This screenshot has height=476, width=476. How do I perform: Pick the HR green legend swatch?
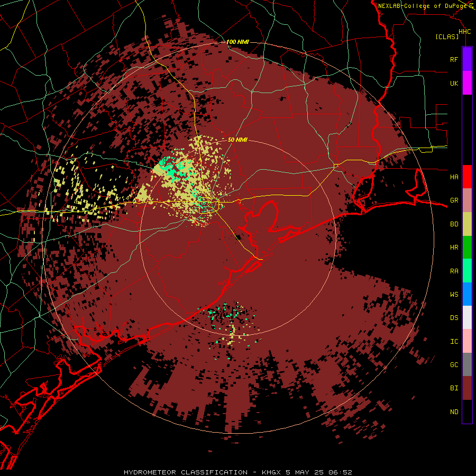pyautogui.click(x=467, y=247)
